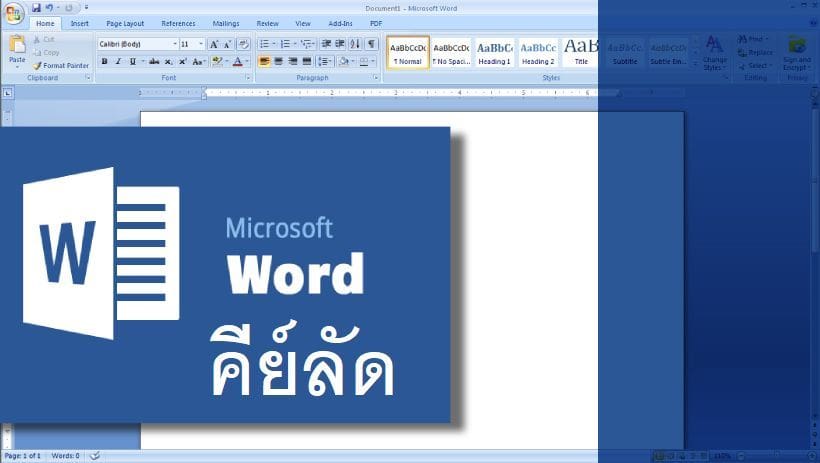Viewport: 820px width, 463px height.
Task: Save the document from Quick Access Toolbar
Action: pos(36,8)
